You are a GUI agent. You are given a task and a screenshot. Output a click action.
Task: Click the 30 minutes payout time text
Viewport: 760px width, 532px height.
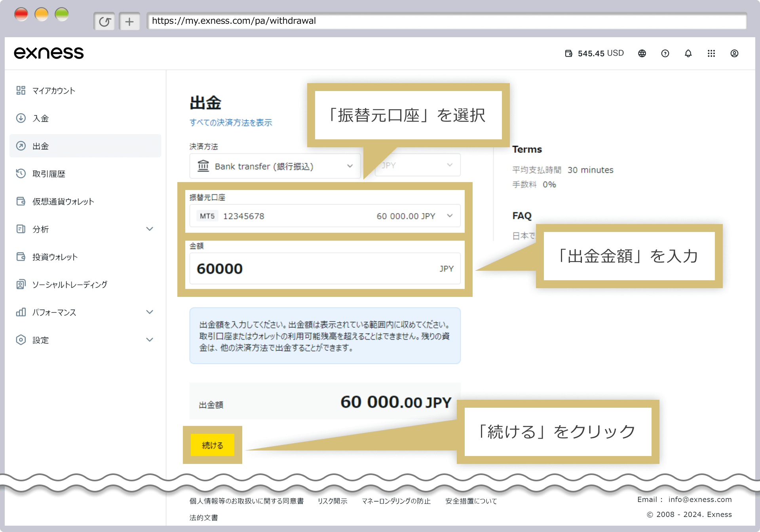pyautogui.click(x=590, y=170)
